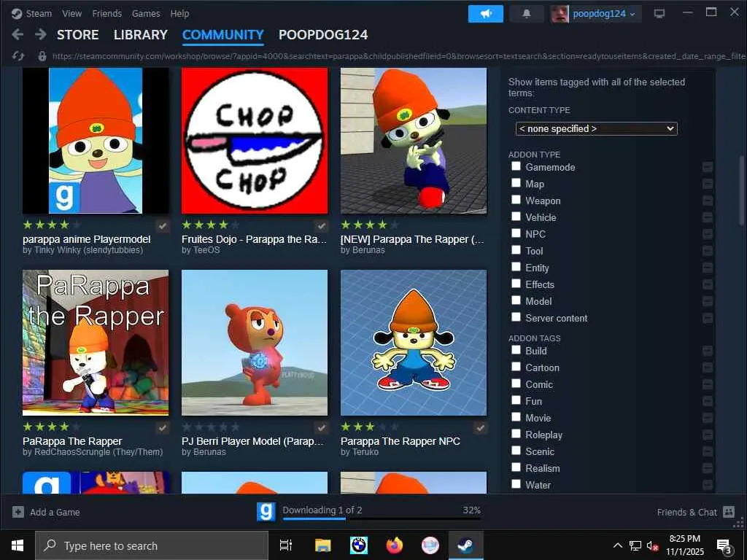Click the BMW icon on the taskbar

click(359, 545)
